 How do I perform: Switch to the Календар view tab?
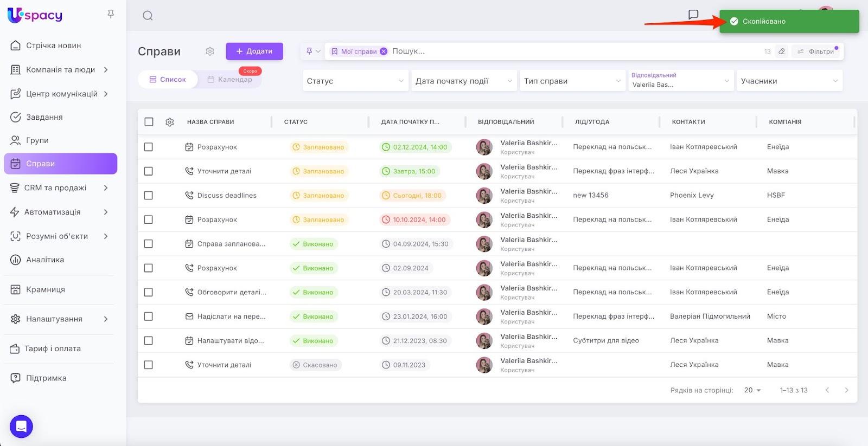point(230,80)
